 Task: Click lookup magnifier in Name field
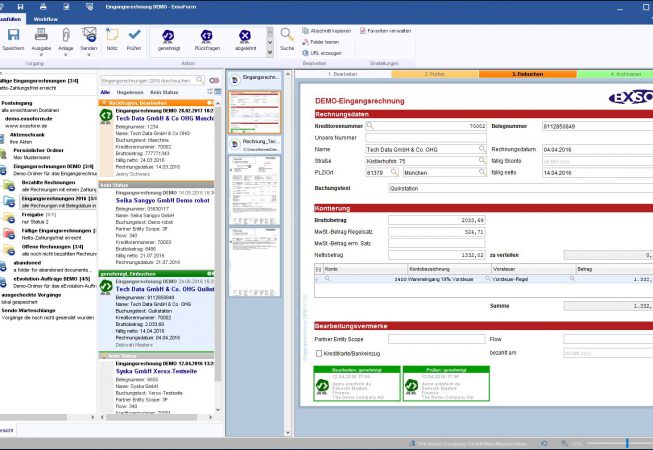[x=482, y=149]
